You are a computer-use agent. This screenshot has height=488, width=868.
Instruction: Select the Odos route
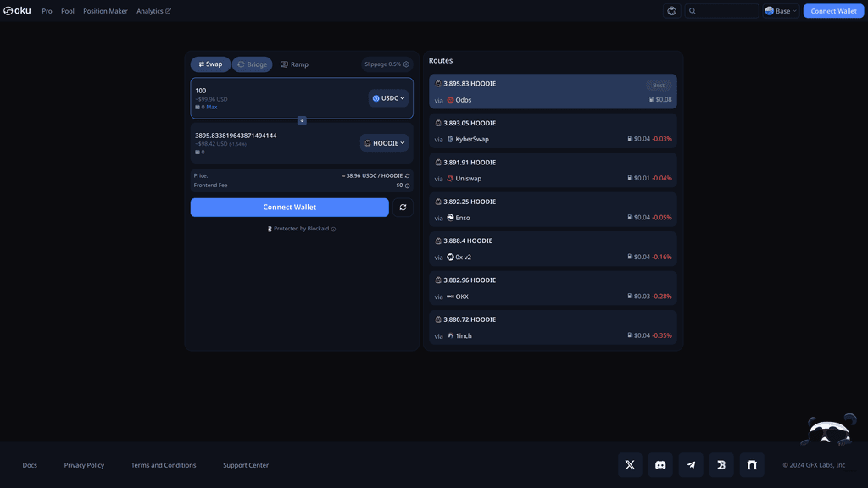(x=553, y=91)
